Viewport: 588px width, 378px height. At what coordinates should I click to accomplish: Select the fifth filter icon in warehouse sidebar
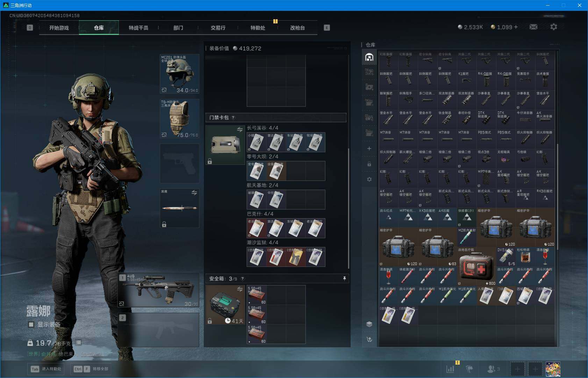(x=369, y=118)
